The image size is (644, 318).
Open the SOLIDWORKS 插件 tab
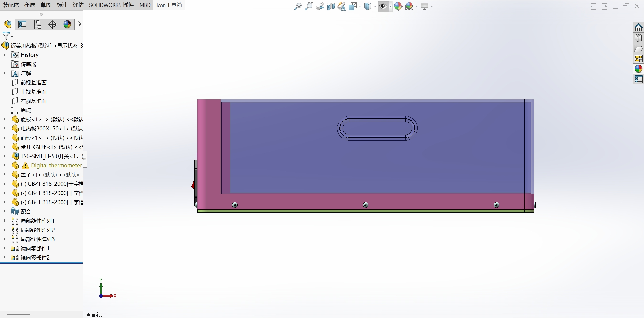tap(111, 5)
